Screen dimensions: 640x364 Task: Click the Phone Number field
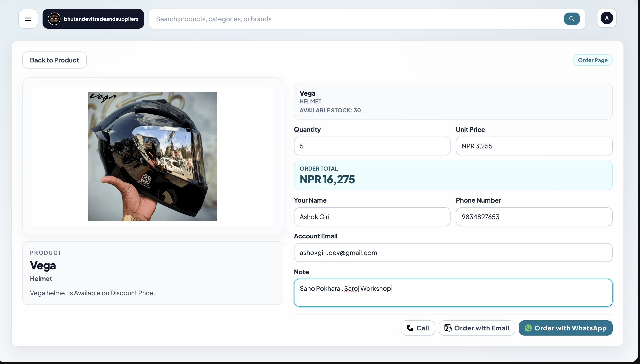pyautogui.click(x=534, y=217)
